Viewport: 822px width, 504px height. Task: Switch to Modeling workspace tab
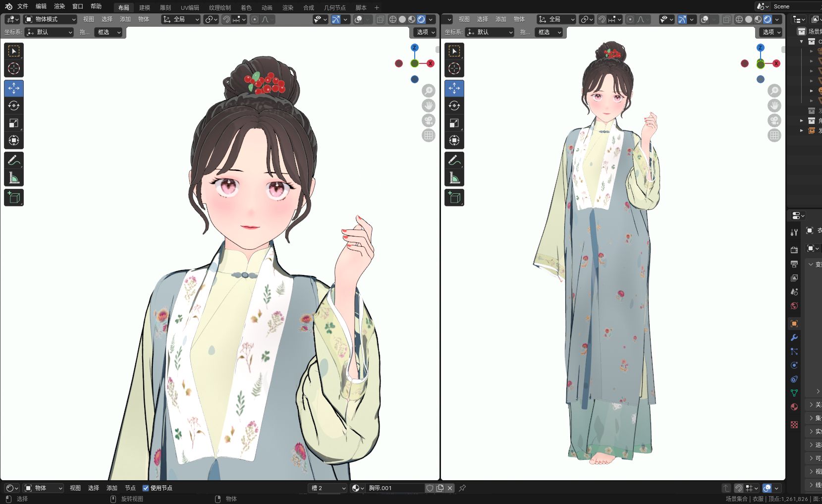(x=145, y=7)
